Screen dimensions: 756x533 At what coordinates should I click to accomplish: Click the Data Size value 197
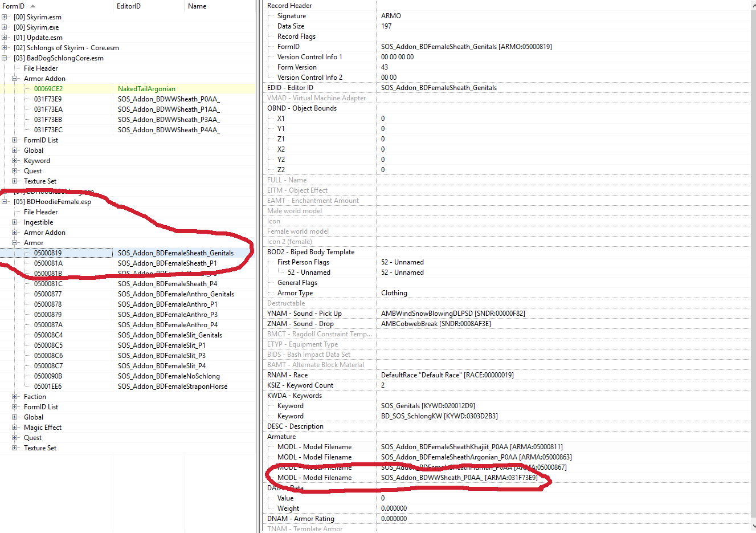pos(386,26)
